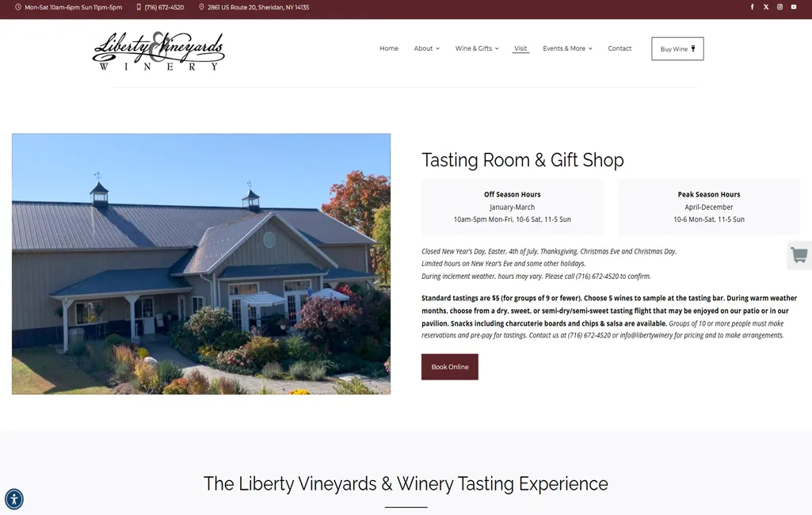
Task: Click the phone icon in top bar
Action: click(x=139, y=7)
